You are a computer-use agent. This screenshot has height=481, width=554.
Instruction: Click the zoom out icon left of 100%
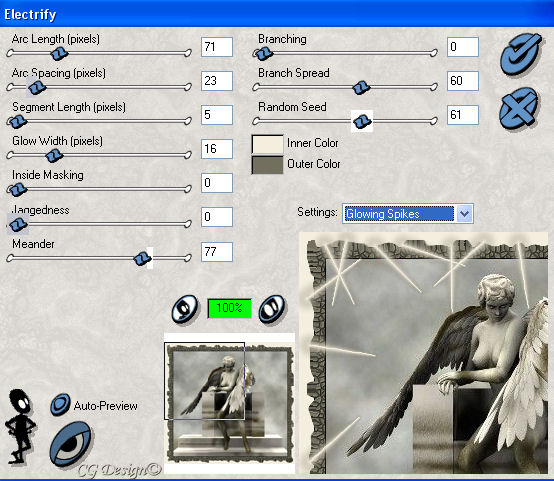pyautogui.click(x=184, y=309)
